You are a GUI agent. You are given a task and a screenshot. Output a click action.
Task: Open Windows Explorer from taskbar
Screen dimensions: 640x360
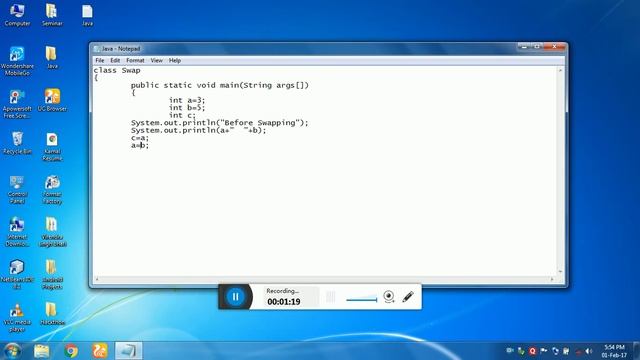(x=42, y=351)
